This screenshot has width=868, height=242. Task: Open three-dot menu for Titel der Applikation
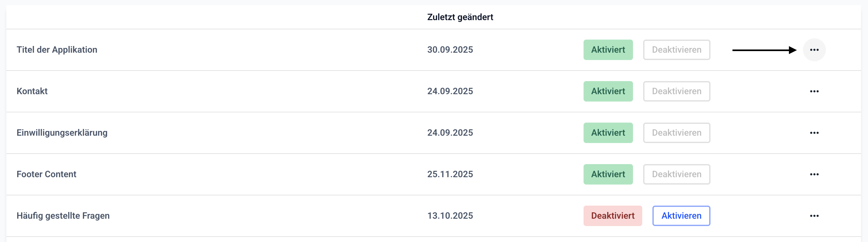(814, 50)
